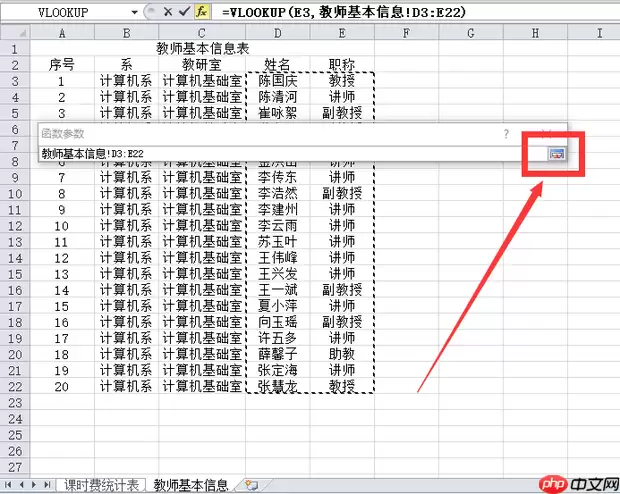
Task: Go to previous sheet navigation arrow
Action: (21, 485)
